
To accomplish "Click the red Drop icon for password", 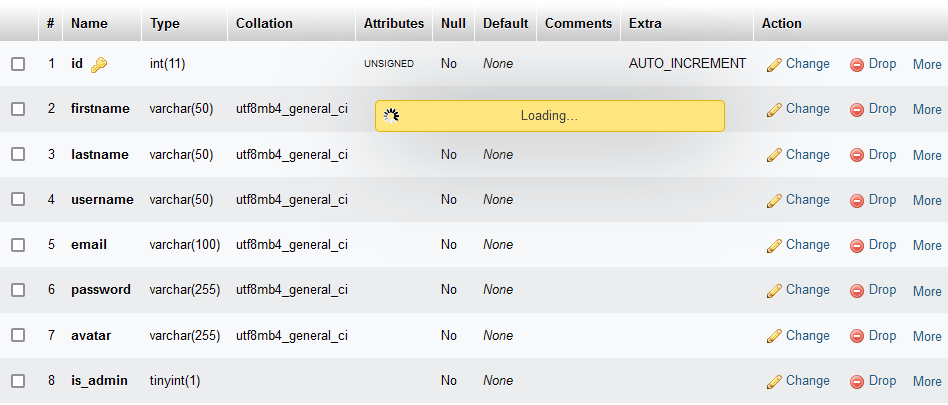I will (857, 291).
